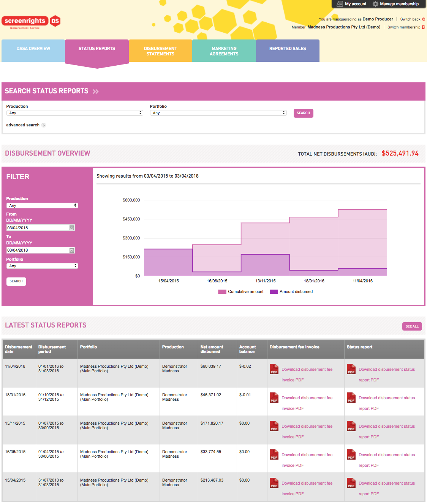Click fee invoice PDF icon for 15/04/2015
Screen dimensions: 427x504
point(274,483)
